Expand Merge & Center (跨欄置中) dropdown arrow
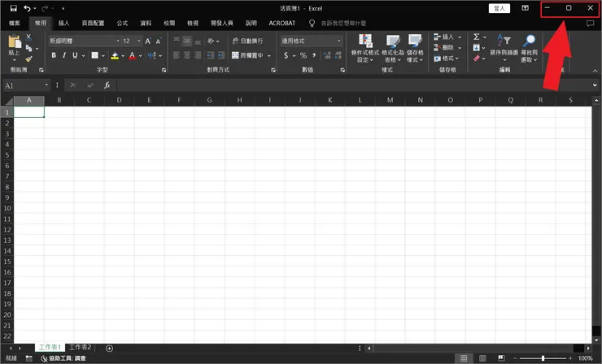Viewport: 602px width, 364px height. (269, 55)
